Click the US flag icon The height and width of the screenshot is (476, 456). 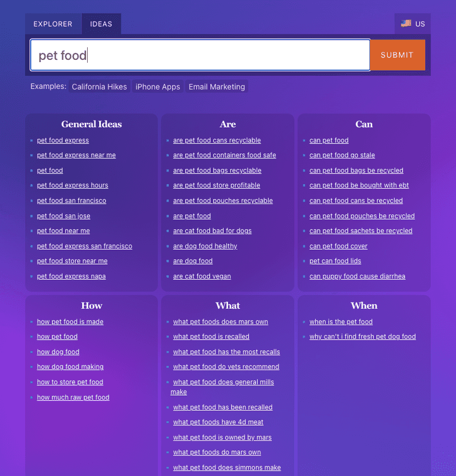click(x=406, y=23)
